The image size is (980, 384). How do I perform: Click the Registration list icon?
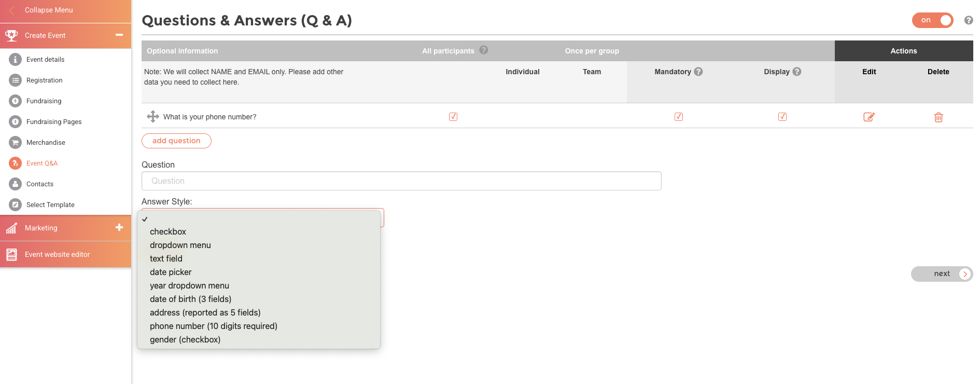coord(16,80)
